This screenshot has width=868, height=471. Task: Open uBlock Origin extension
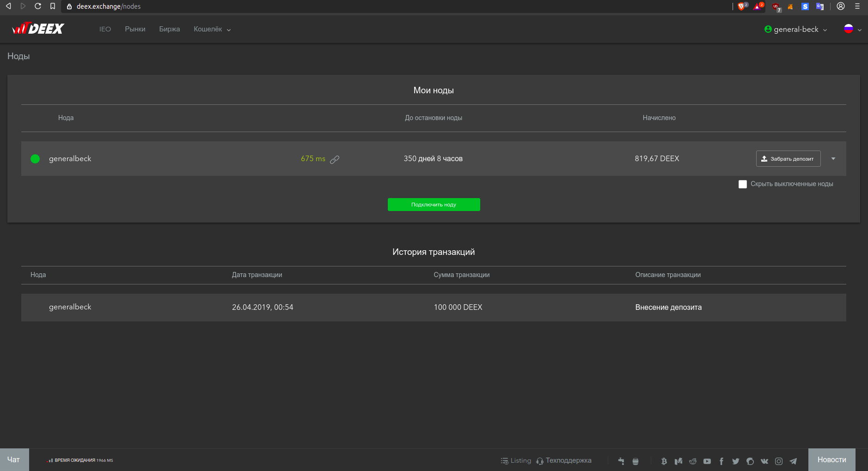(776, 6)
